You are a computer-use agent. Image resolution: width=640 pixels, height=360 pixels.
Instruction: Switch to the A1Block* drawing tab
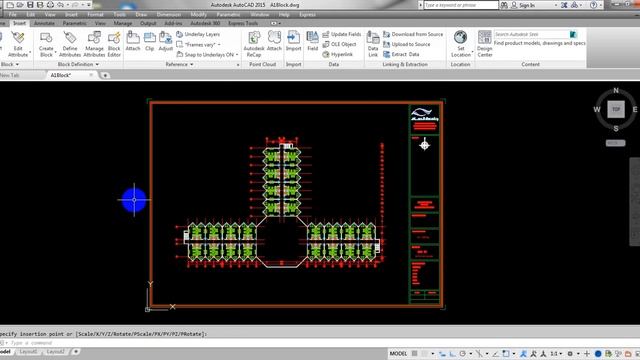(61, 75)
